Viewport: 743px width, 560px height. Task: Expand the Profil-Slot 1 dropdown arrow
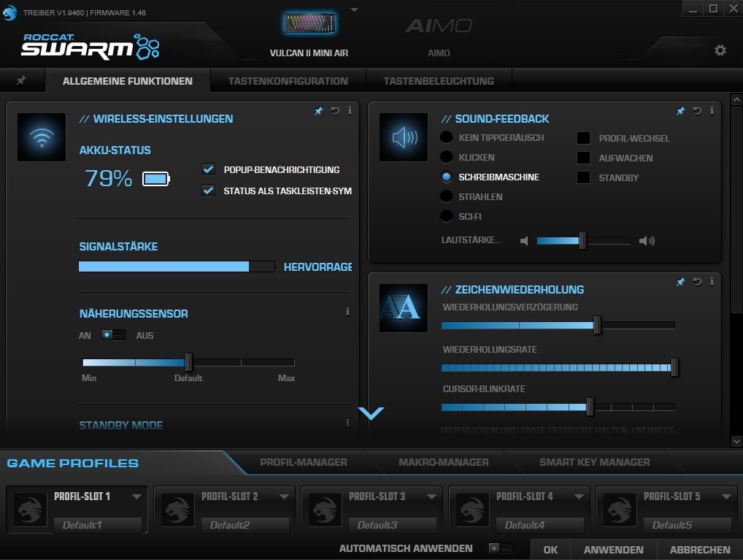136,496
